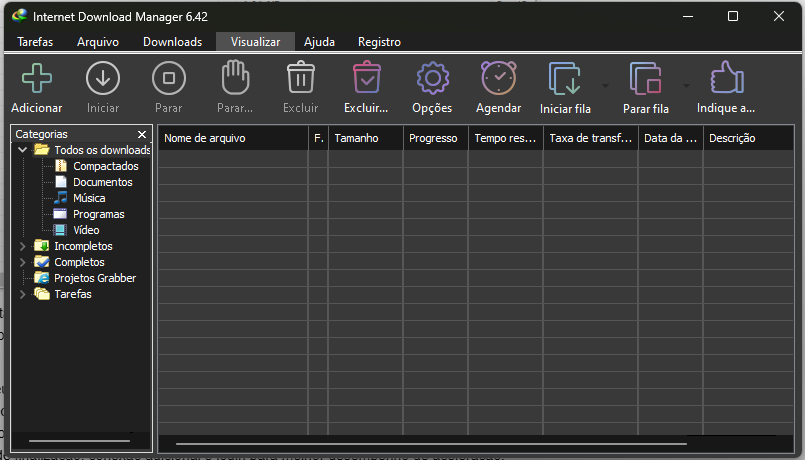Open the Visualizar menu

[x=255, y=42]
